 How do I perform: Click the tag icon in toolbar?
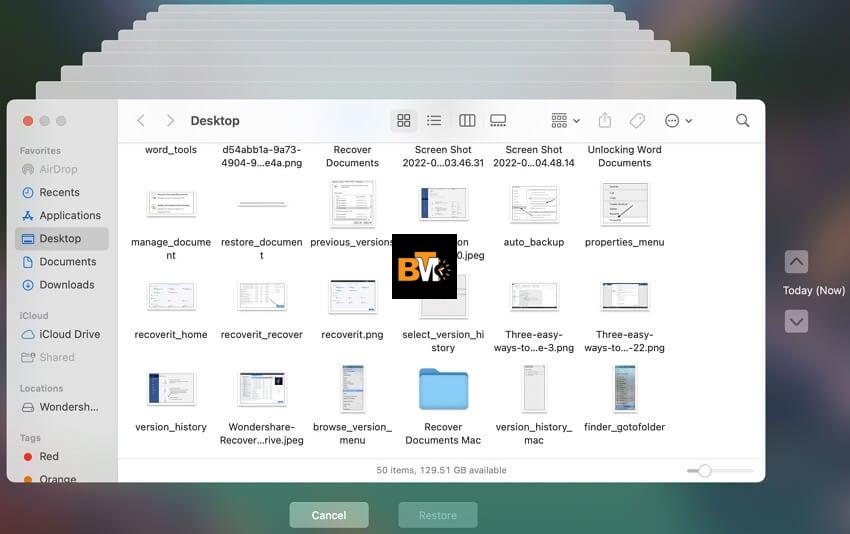coord(638,120)
